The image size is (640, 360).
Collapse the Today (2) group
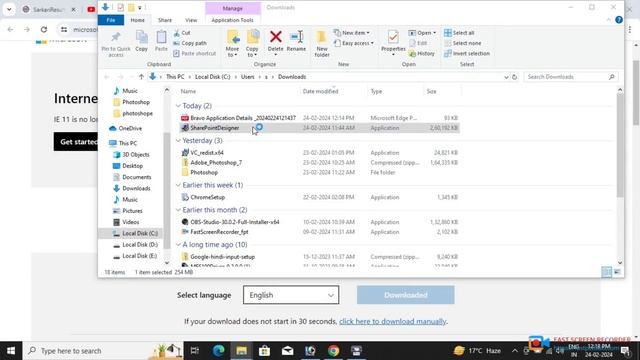pyautogui.click(x=178, y=106)
